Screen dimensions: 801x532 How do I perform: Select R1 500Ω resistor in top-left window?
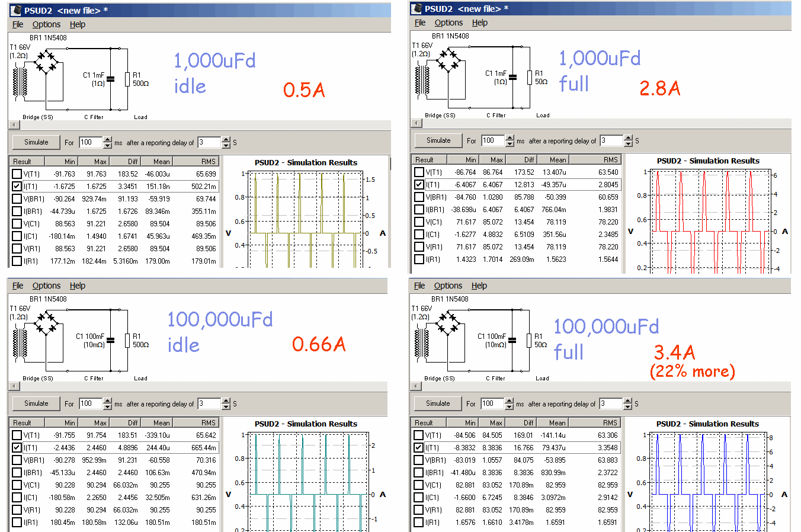(127, 79)
